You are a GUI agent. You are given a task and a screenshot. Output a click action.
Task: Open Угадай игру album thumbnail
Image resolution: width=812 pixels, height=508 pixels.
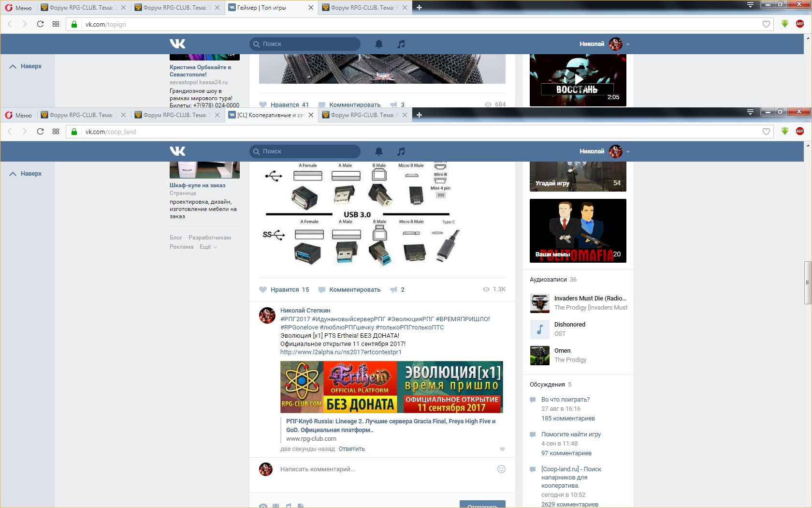click(578, 177)
